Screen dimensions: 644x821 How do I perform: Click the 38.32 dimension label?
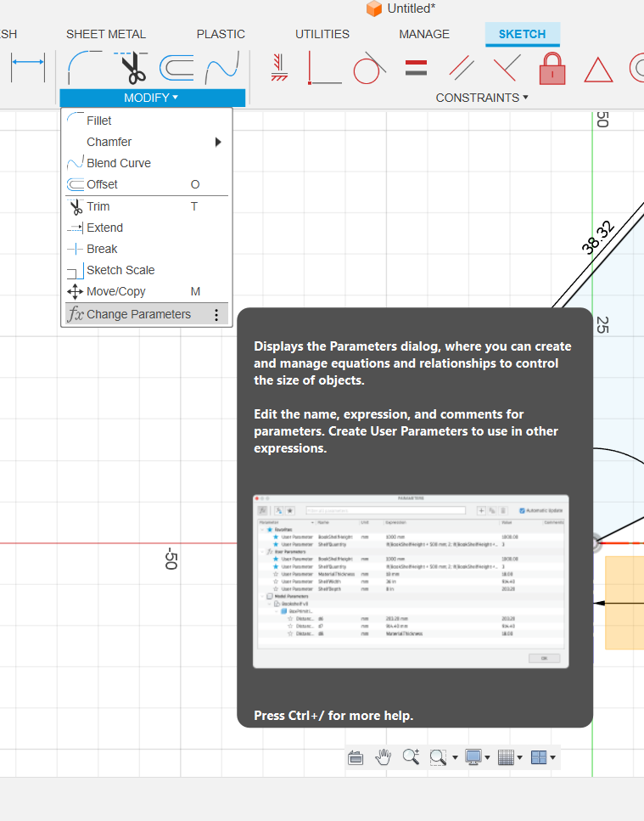pos(597,237)
